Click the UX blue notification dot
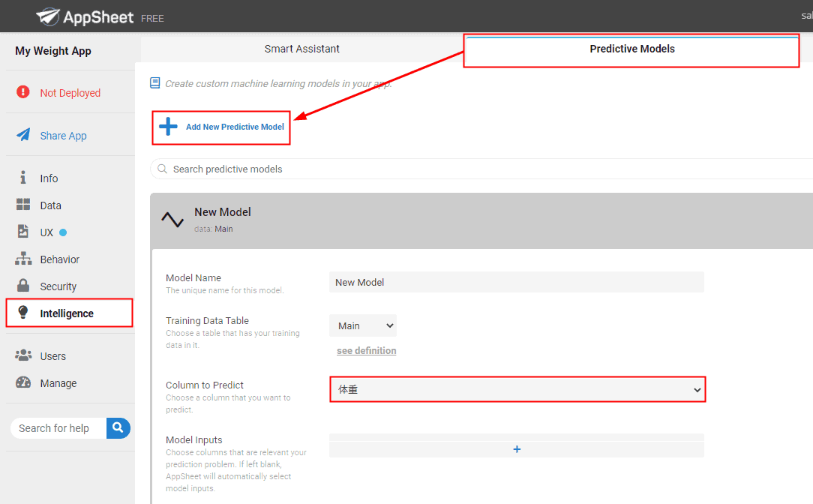Viewport: 813px width, 504px height. click(63, 232)
